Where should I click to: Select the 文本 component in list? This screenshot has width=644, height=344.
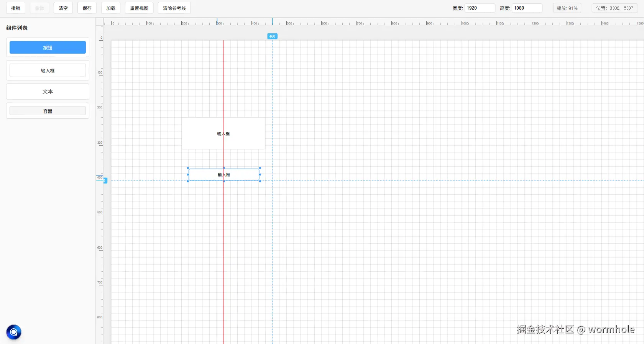click(48, 92)
